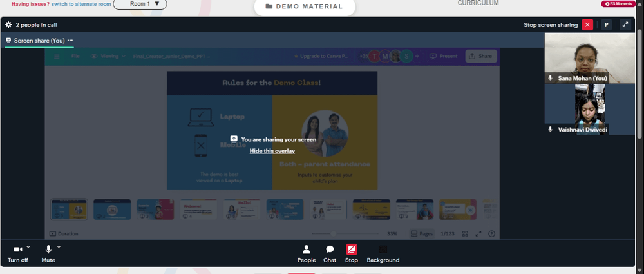This screenshot has height=274, width=644.
Task: Open call settings gear icon
Action: (8, 24)
